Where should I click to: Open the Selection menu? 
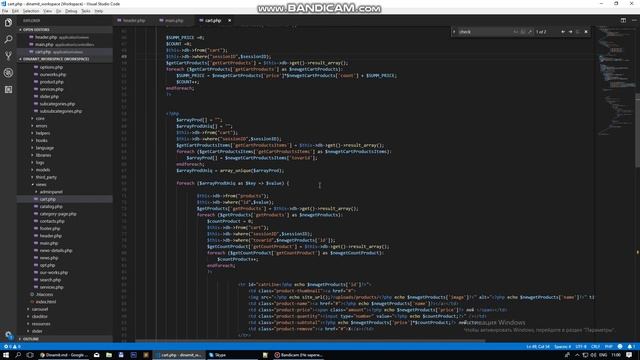(31, 11)
